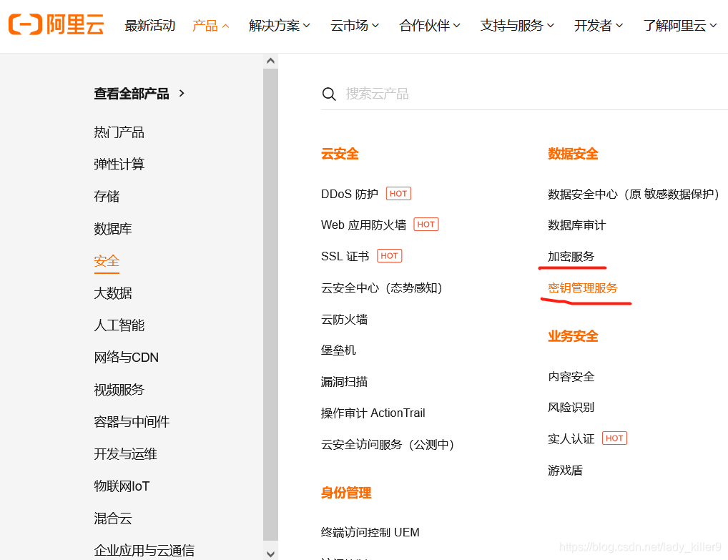Screen dimensions: 728x560
Task: Open 最新活动 in top navigation
Action: coord(150,26)
